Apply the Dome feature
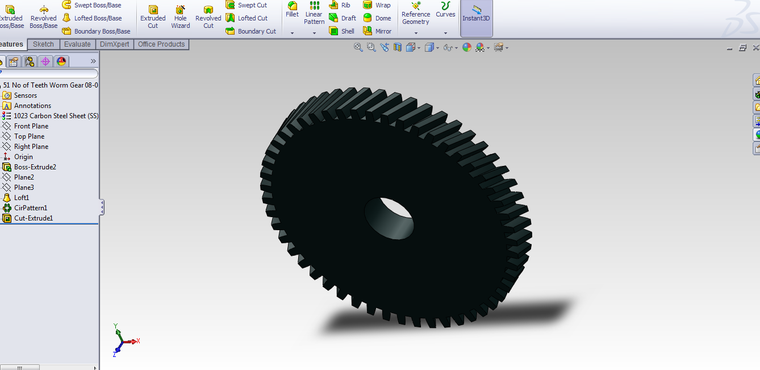 (377, 18)
